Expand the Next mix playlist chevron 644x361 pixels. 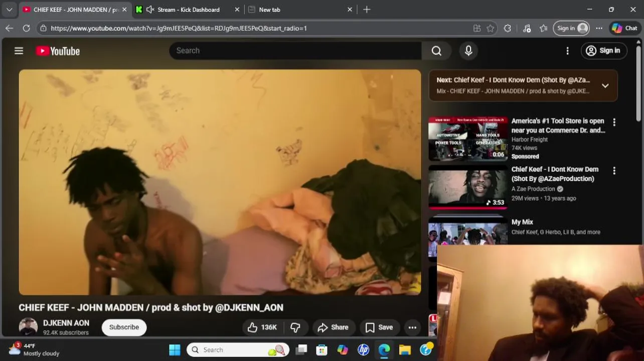[x=605, y=86]
